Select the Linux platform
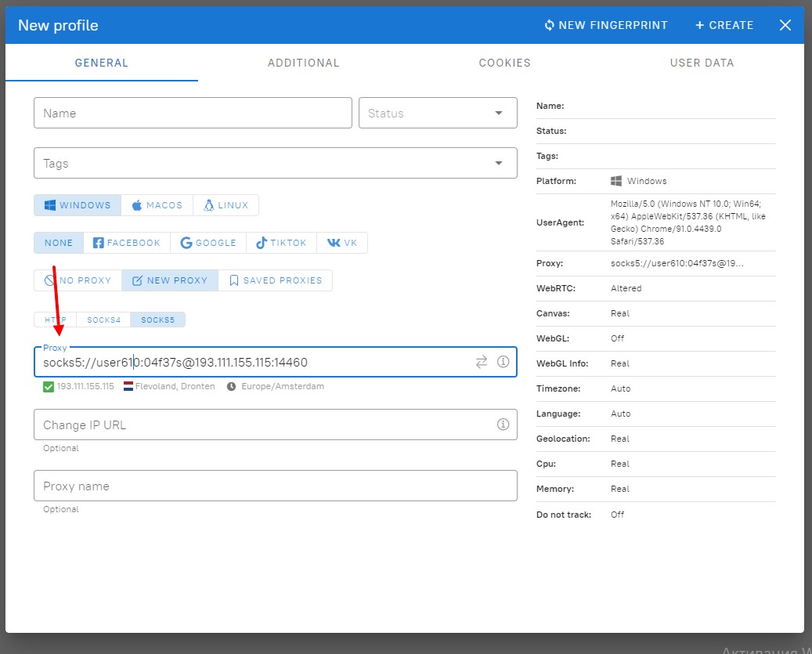Screen dimensions: 812x654 [x=226, y=205]
